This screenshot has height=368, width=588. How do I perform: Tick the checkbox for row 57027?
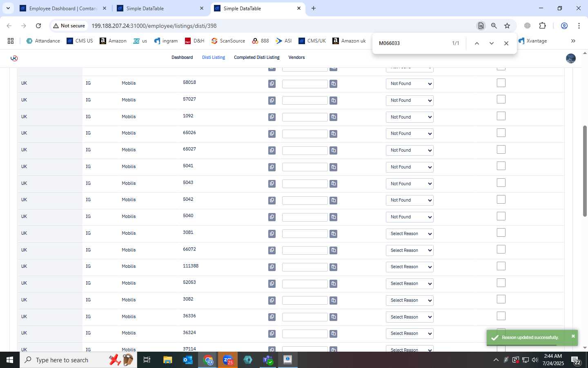coord(501,99)
